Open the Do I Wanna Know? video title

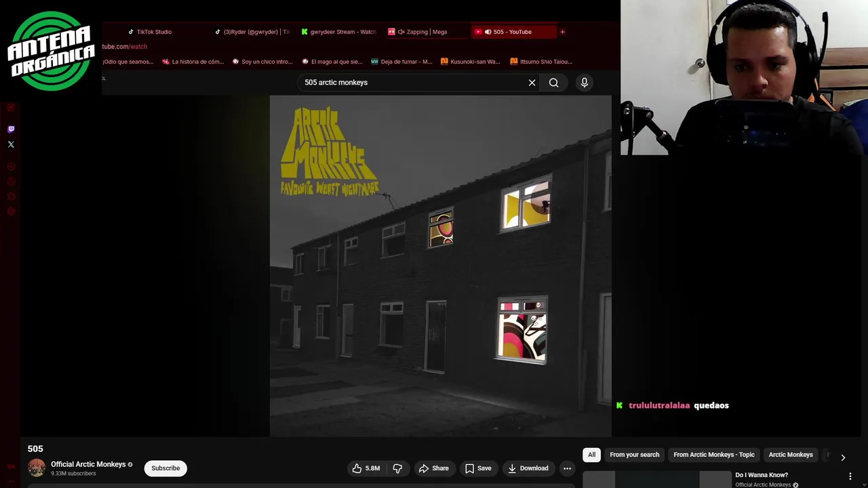[x=762, y=475]
